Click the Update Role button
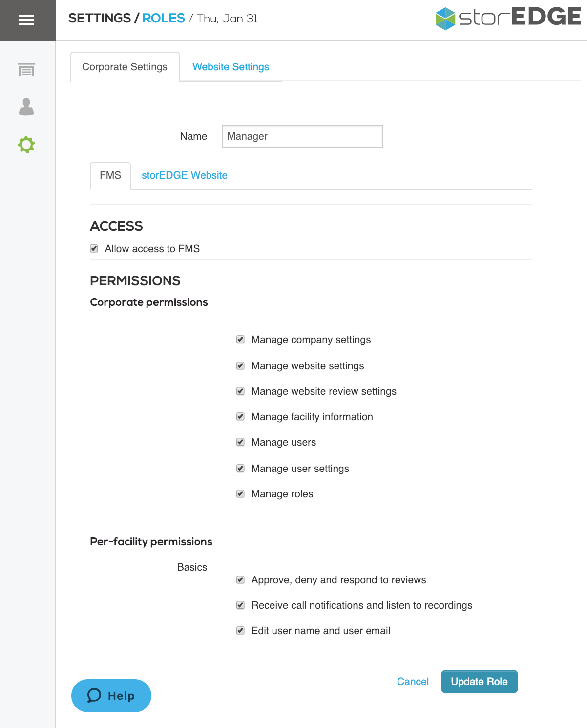Viewport: 587px width, 728px height. point(479,681)
